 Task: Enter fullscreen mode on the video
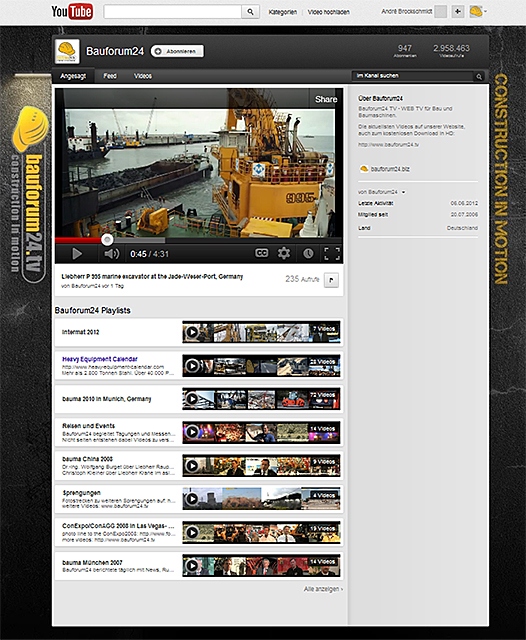click(x=332, y=253)
